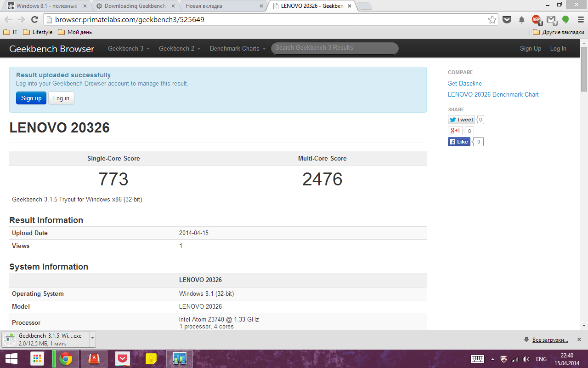This screenshot has width=588, height=368.
Task: Open the colorful apps grid taskbar icon
Action: 37,359
